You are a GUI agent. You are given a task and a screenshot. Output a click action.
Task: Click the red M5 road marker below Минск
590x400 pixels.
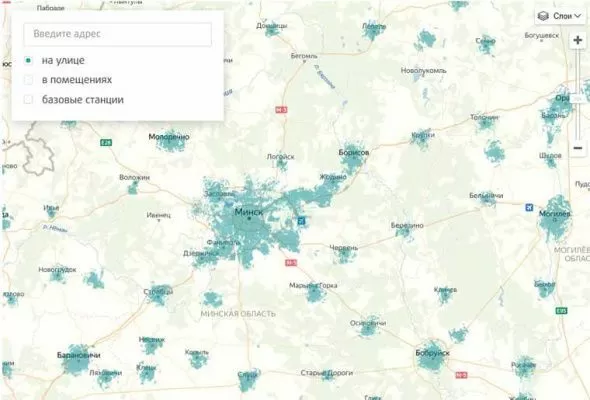(x=291, y=262)
